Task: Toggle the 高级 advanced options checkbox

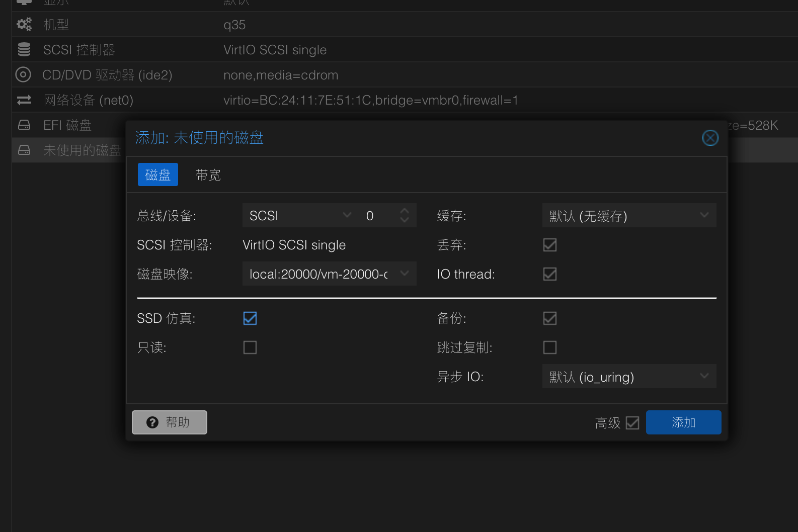Action: pos(632,423)
